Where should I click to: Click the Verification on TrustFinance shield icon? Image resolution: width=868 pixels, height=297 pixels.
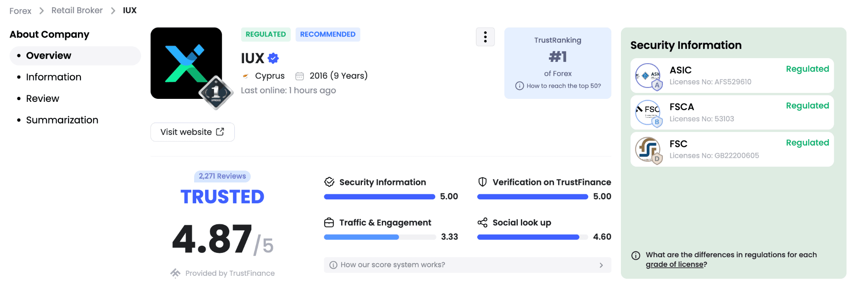pyautogui.click(x=482, y=182)
